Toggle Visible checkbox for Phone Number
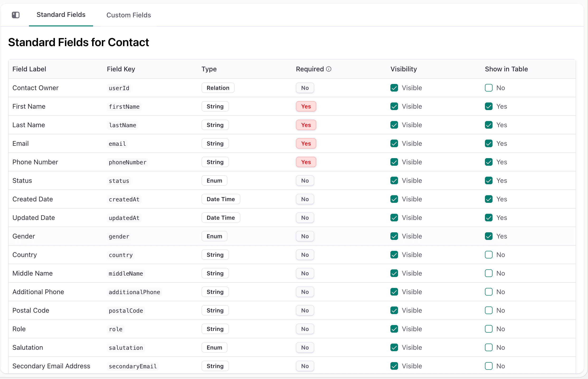Image resolution: width=588 pixels, height=379 pixels. (x=394, y=162)
